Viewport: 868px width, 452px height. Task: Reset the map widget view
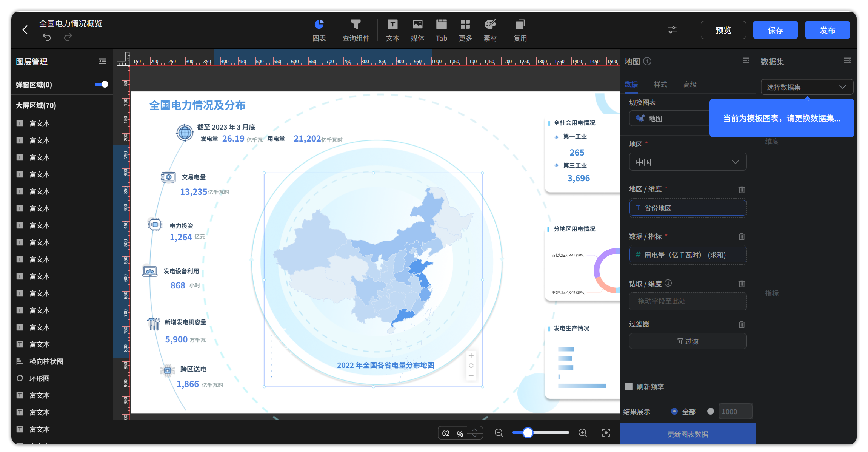tap(471, 366)
